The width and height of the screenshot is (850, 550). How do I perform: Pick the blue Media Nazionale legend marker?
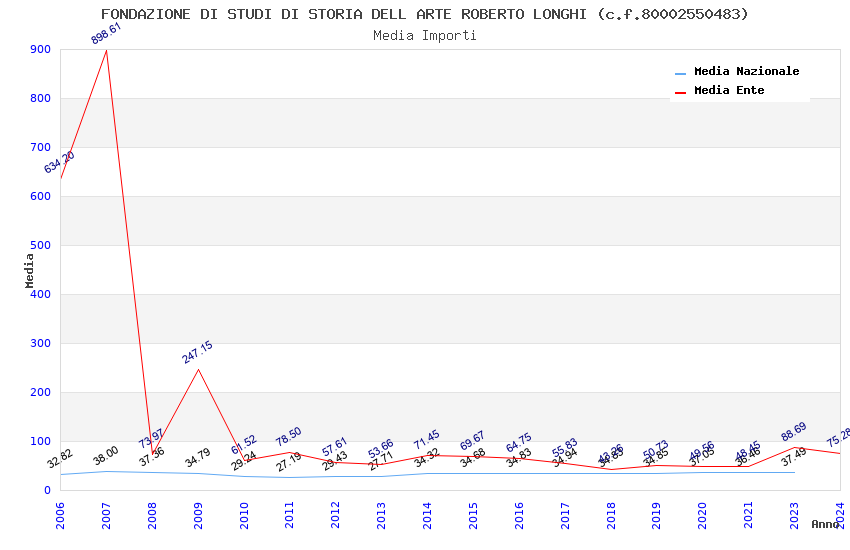pyautogui.click(x=680, y=73)
